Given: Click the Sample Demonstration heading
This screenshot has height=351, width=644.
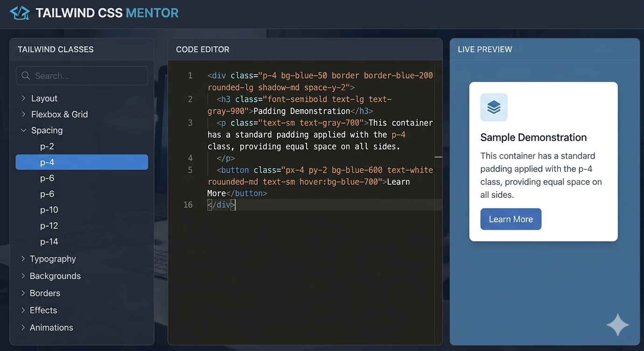Looking at the screenshot, I should pyautogui.click(x=533, y=137).
